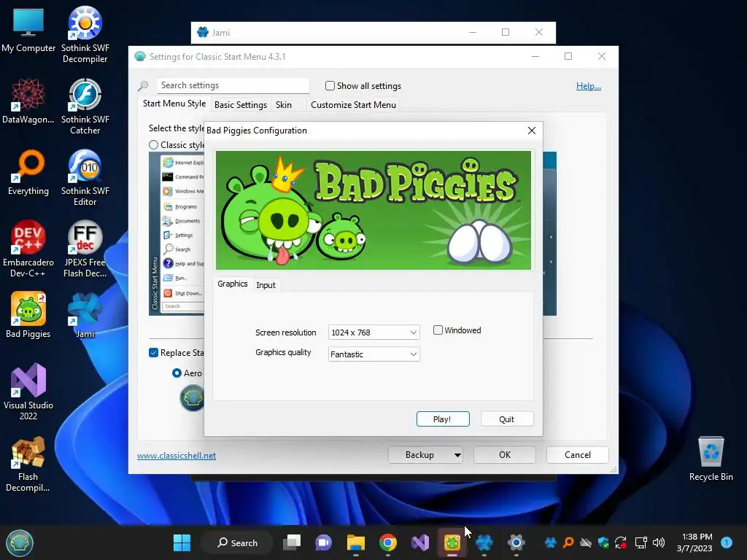Click the taskbar Search box
This screenshot has height=560, width=747.
click(x=237, y=542)
